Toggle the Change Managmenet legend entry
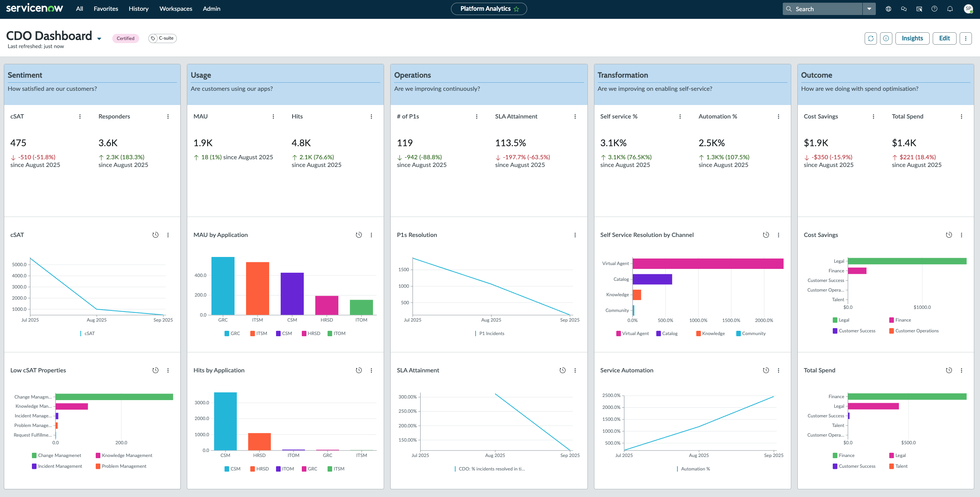 (x=57, y=455)
